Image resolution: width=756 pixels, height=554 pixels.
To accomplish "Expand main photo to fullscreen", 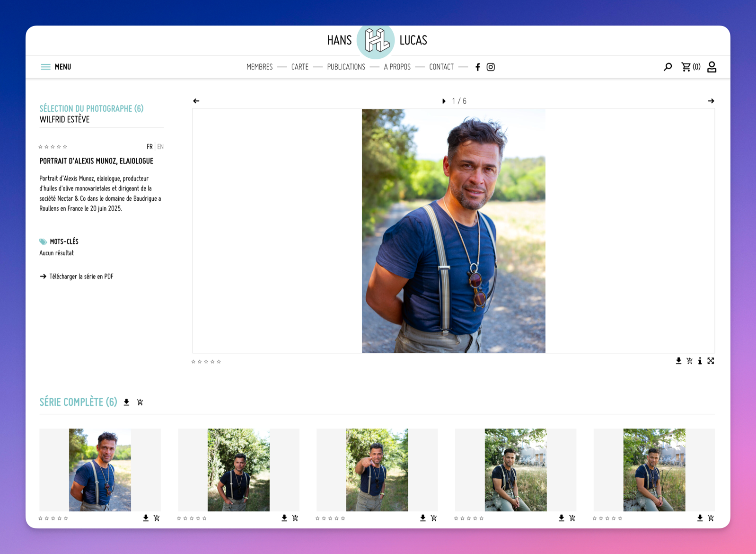I will [711, 361].
